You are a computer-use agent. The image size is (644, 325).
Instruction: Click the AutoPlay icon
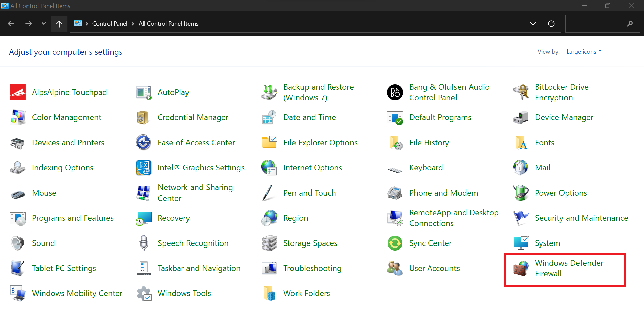pyautogui.click(x=144, y=92)
